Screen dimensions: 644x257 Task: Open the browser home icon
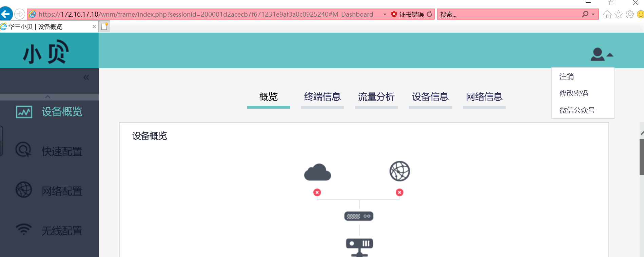(607, 14)
